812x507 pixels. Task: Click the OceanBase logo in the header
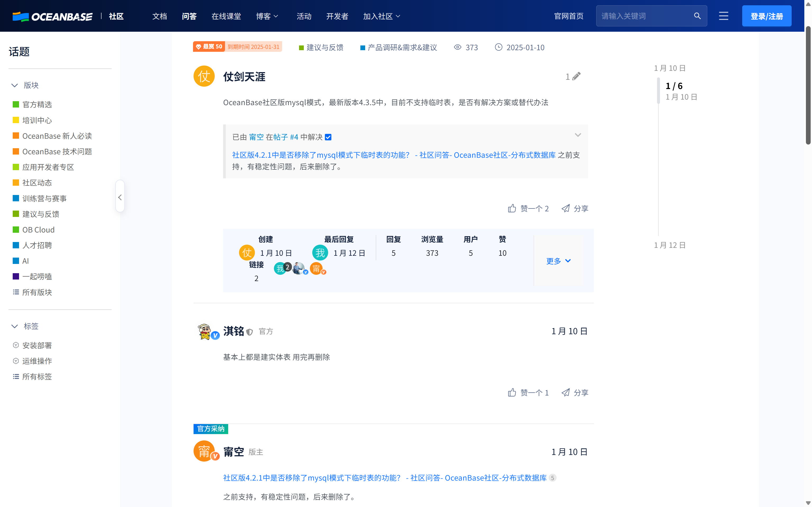point(52,16)
